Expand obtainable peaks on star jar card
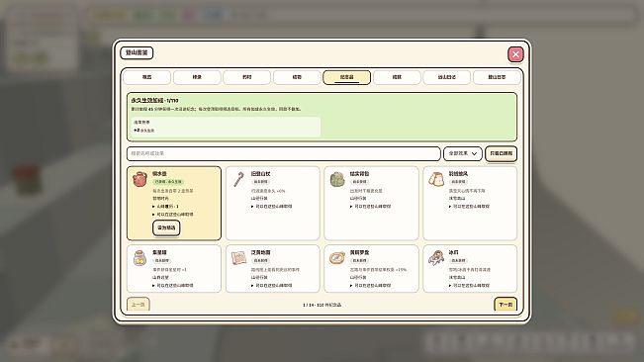This screenshot has height=362, width=644. coord(172,285)
